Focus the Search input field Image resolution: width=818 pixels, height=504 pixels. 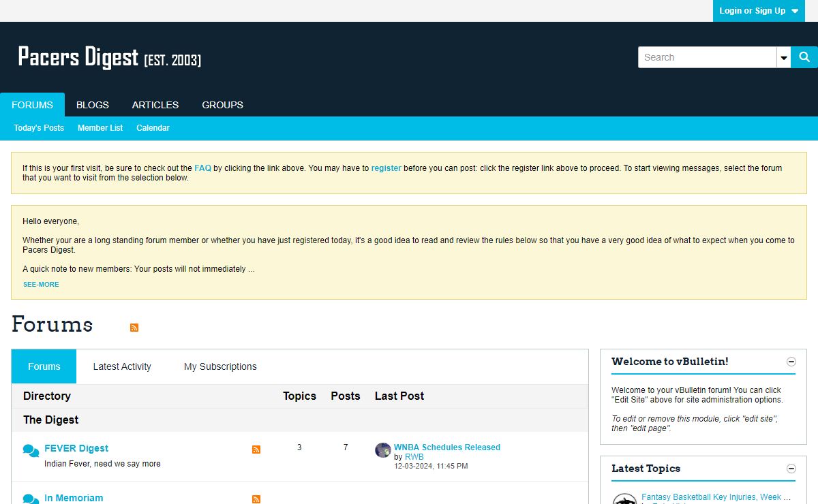coord(708,57)
